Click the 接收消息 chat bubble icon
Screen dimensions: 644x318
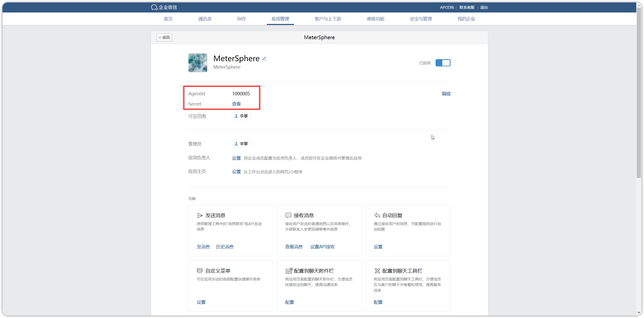click(x=288, y=215)
